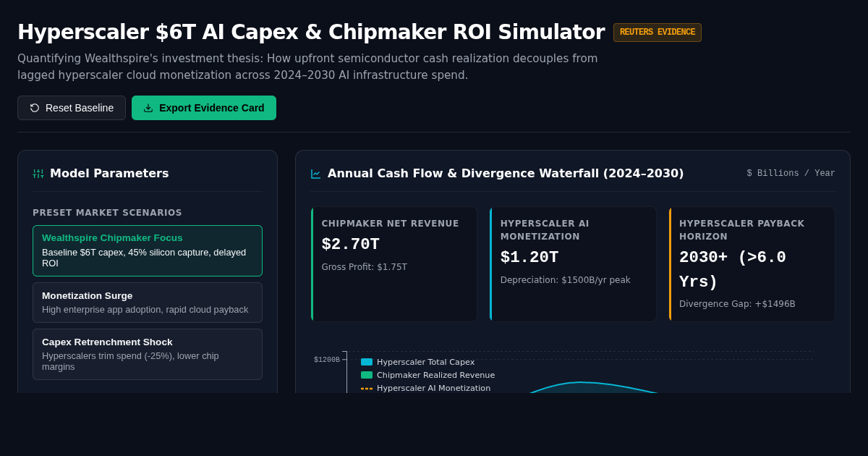Click Export Evidence Card button
Viewport: 868px width, 456px height.
(204, 108)
